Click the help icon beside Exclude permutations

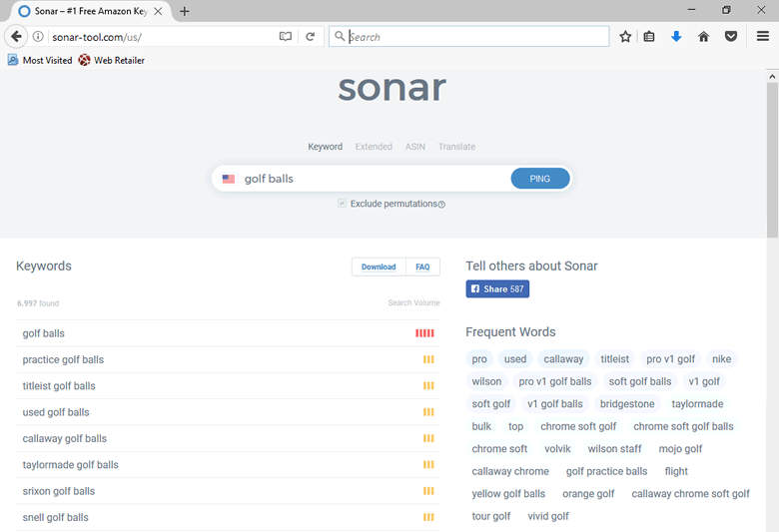(x=441, y=205)
